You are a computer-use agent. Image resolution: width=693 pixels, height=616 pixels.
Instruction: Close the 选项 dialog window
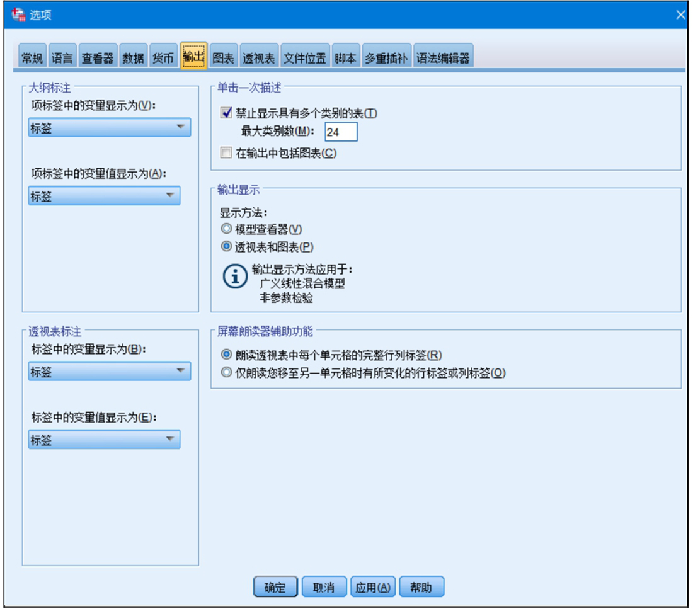[680, 14]
